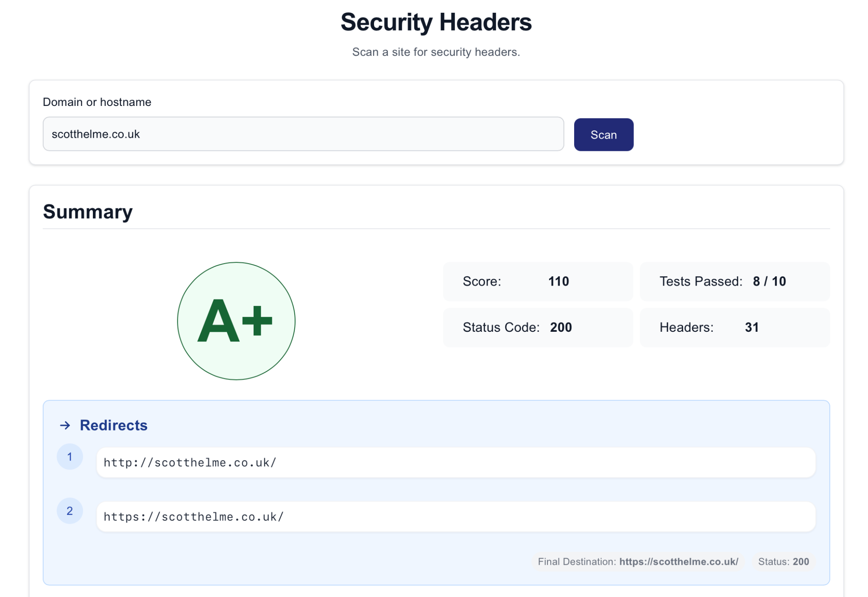Click the Domain or hostname label
Image resolution: width=868 pixels, height=597 pixels.
click(x=97, y=102)
